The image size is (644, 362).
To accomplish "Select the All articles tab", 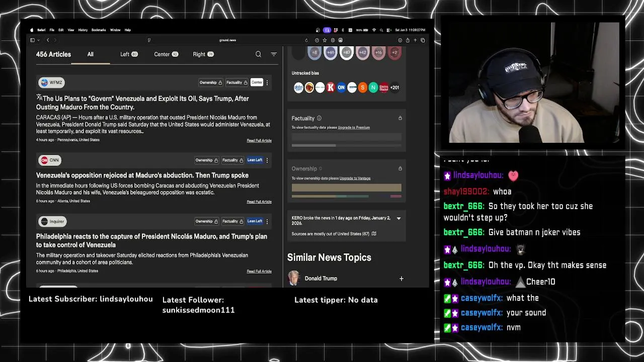I will [x=91, y=54].
